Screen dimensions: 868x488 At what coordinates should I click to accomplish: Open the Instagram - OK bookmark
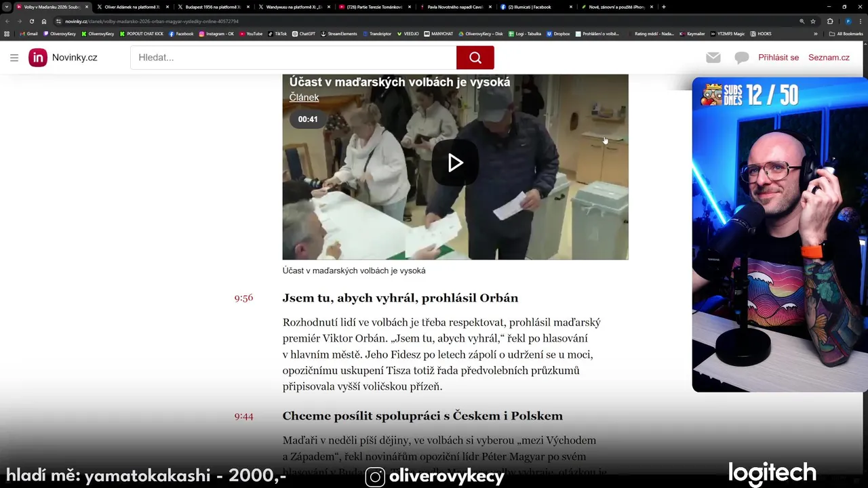click(x=216, y=33)
